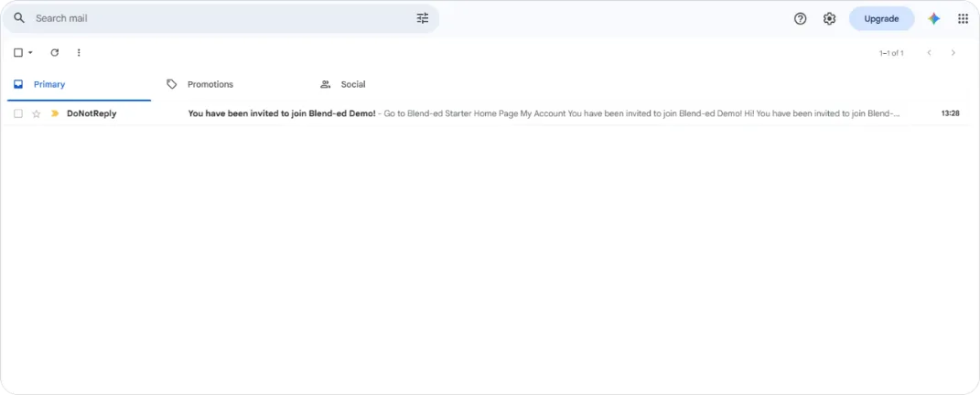Click the 13:28 timestamp
This screenshot has width=980, height=395.
click(x=950, y=113)
